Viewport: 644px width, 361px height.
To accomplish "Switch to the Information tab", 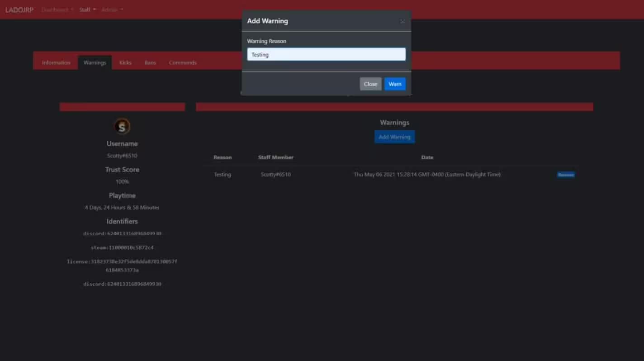I will (56, 62).
